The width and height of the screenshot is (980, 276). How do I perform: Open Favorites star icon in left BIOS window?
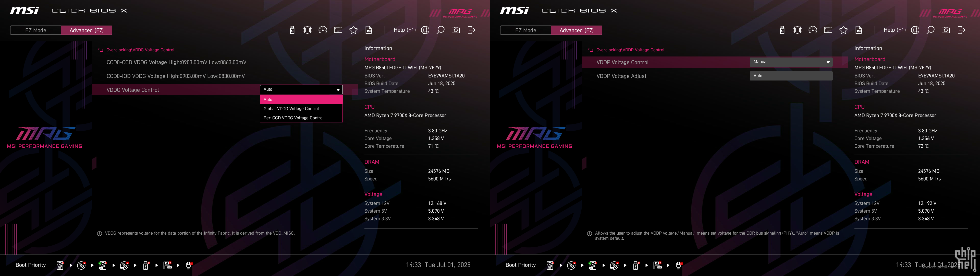(x=353, y=30)
